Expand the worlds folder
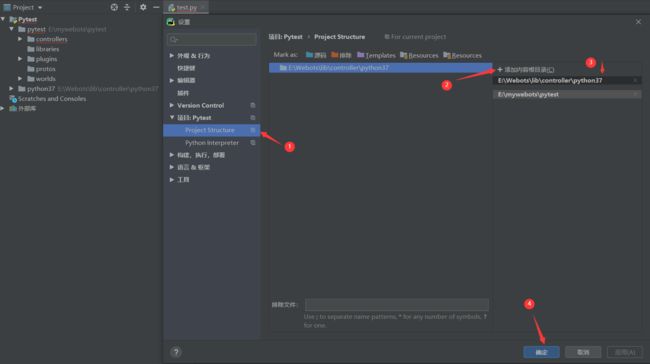Image resolution: width=650 pixels, height=364 pixels. click(20, 78)
